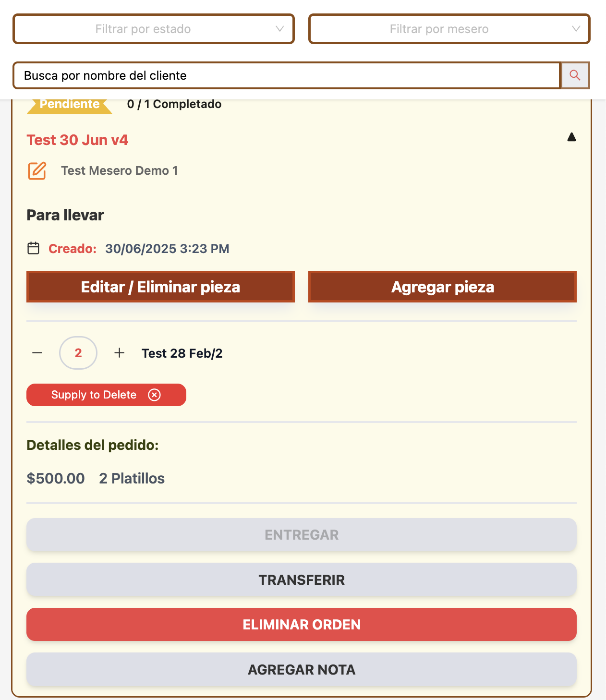606x700 pixels.
Task: Click the ENTREGAR button
Action: [x=302, y=535]
